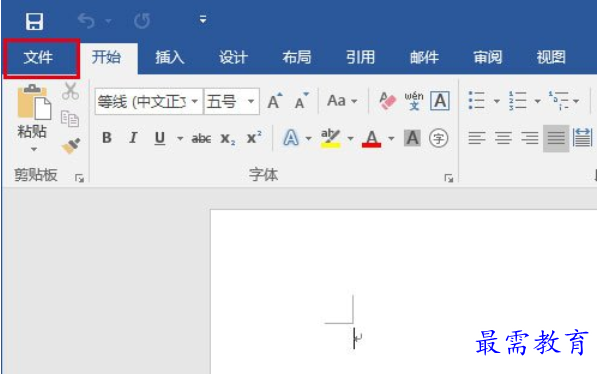Click the Copy icon
This screenshot has width=597, height=374.
point(70,118)
